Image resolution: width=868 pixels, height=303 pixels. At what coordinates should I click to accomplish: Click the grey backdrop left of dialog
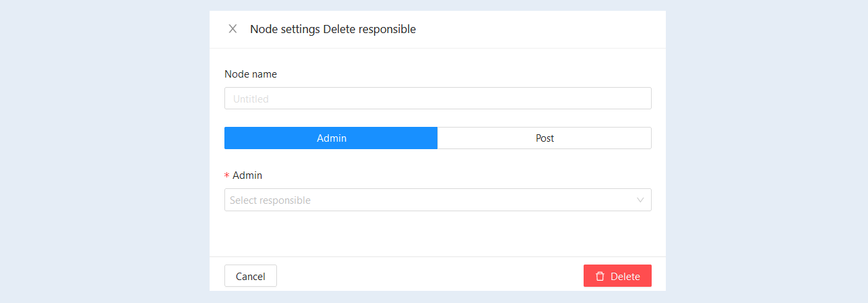point(104,151)
